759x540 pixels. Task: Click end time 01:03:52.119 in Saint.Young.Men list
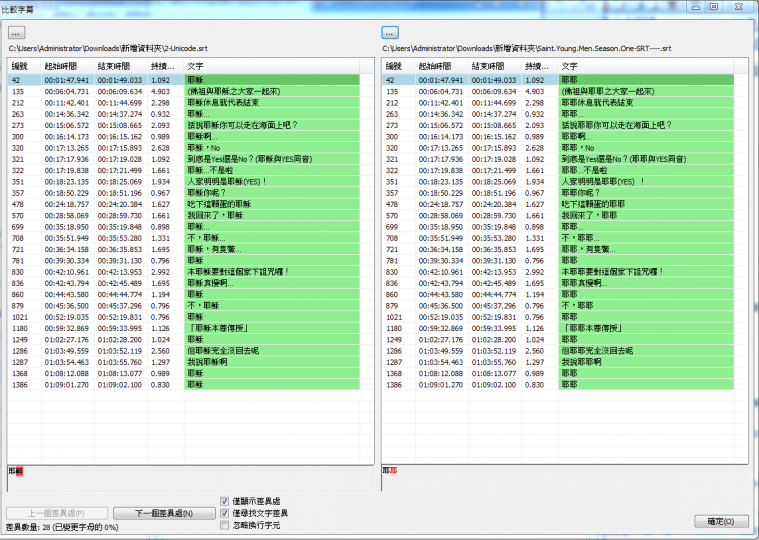click(x=494, y=351)
